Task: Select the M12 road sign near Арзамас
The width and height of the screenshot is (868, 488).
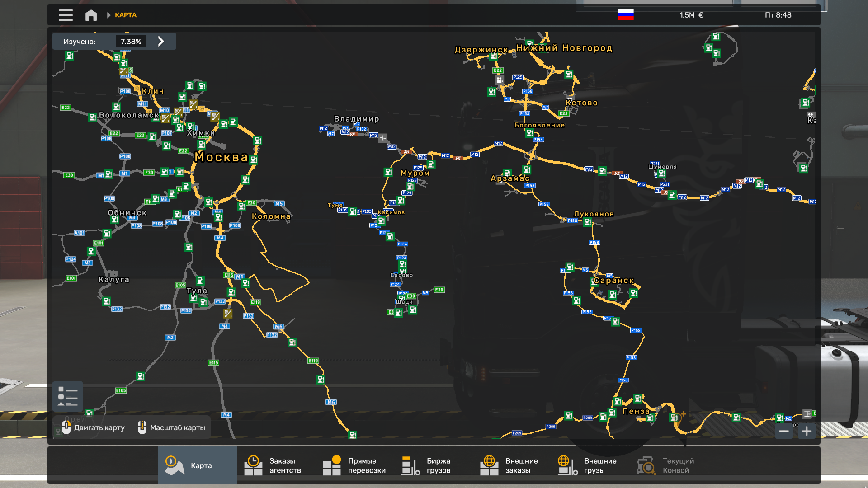Action: (498, 143)
